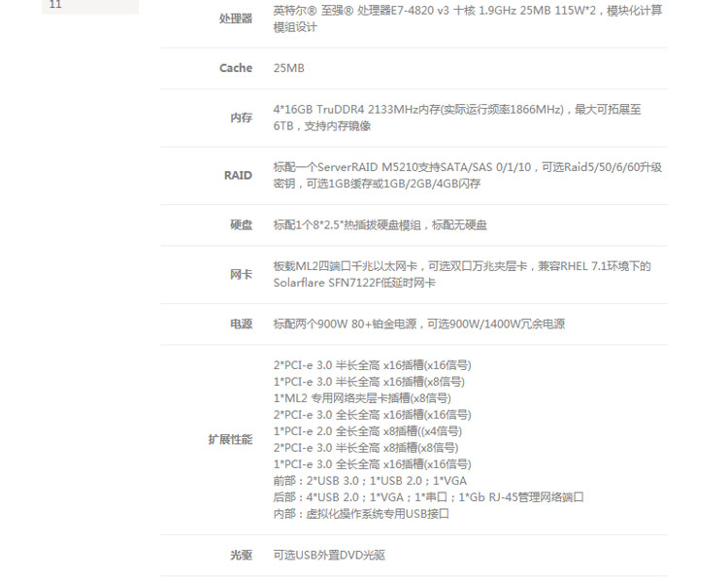Viewport: 728px width, 578px height.
Task: Click the 光驱 row label
Action: click(241, 556)
